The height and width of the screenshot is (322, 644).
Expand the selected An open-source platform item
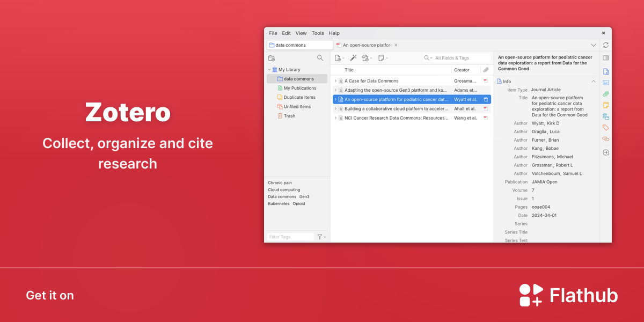click(x=335, y=99)
